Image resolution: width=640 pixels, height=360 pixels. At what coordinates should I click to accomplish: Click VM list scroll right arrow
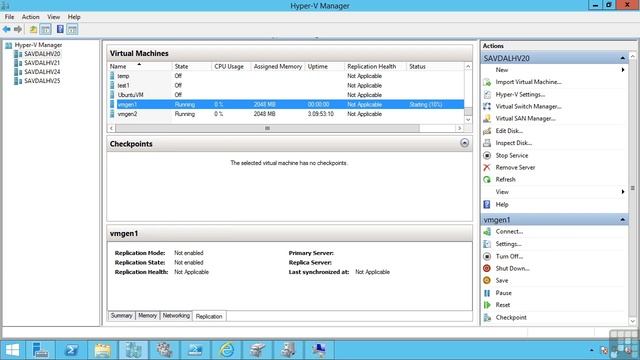point(460,128)
